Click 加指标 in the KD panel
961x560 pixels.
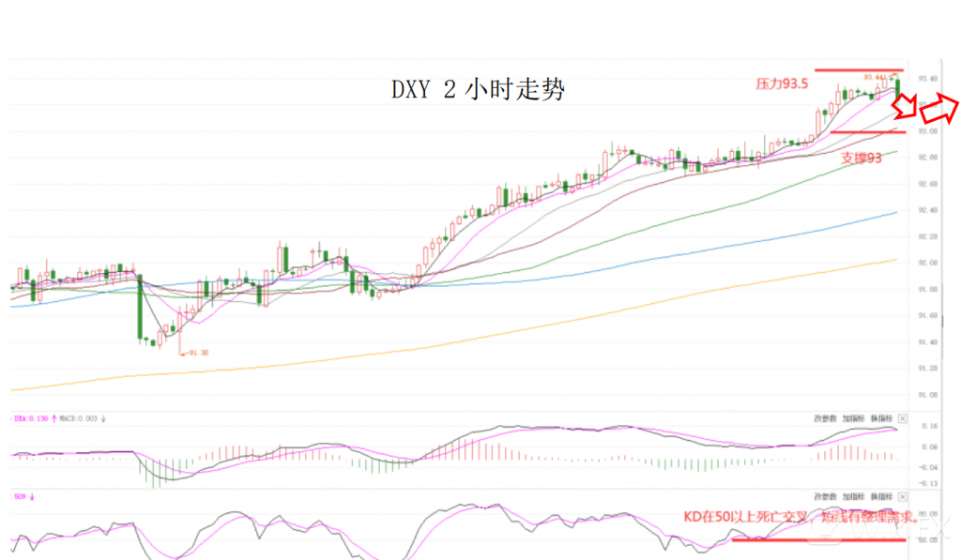[x=853, y=494]
